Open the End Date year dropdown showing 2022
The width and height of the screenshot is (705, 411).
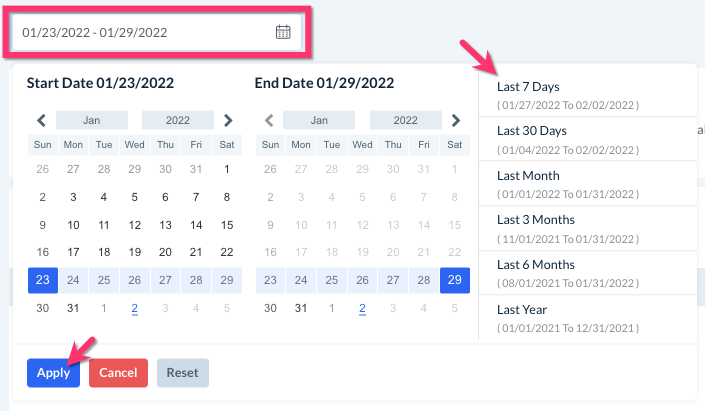click(x=405, y=120)
